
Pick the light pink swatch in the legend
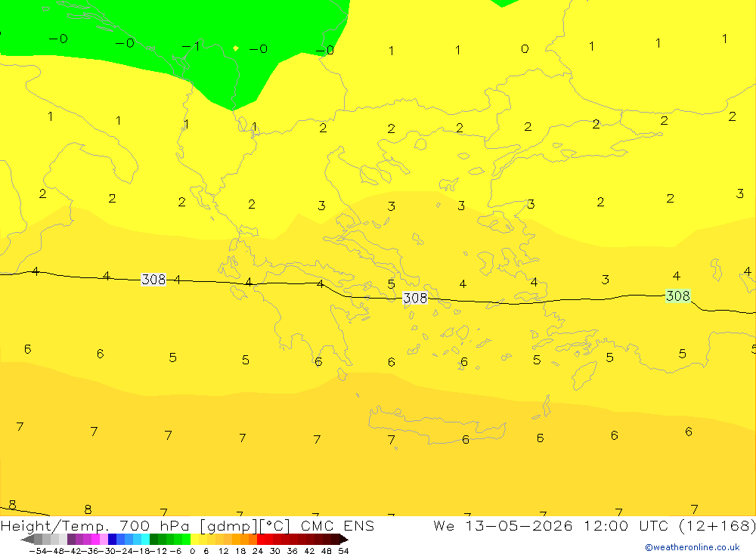click(x=104, y=540)
